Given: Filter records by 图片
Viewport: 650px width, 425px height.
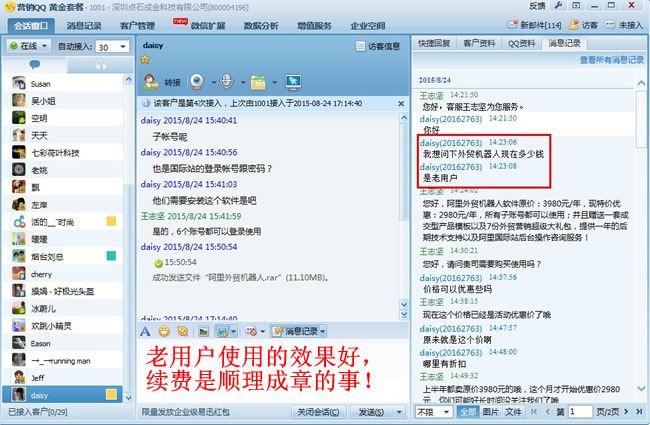Looking at the screenshot, I should click(490, 412).
